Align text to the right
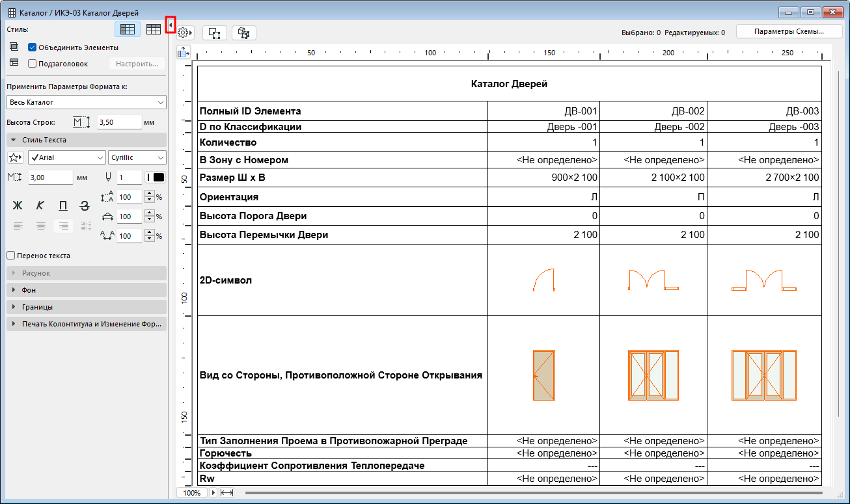 (x=62, y=226)
